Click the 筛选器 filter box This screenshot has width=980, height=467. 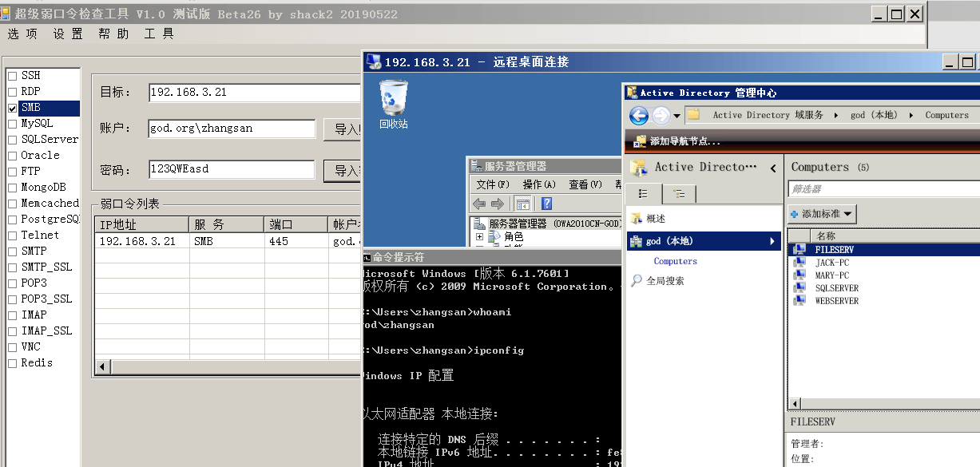pos(883,189)
